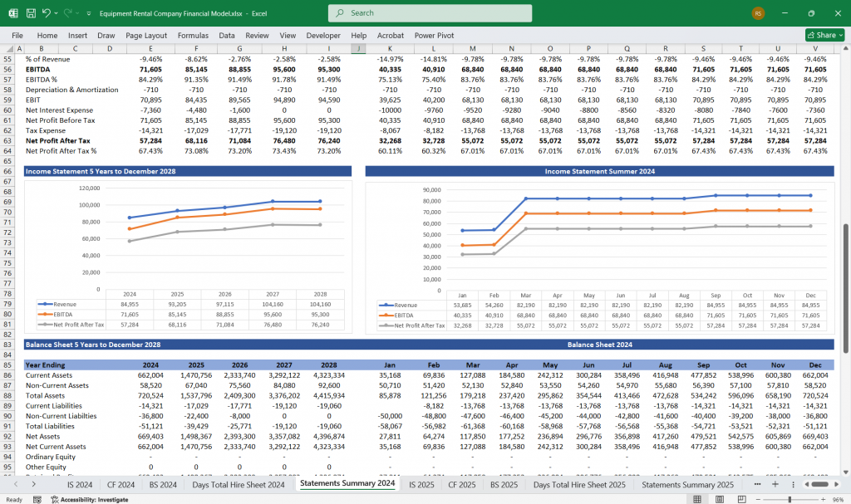This screenshot has height=504, width=851.
Task: Open the Undo history dropdown arrow
Action: tap(57, 12)
